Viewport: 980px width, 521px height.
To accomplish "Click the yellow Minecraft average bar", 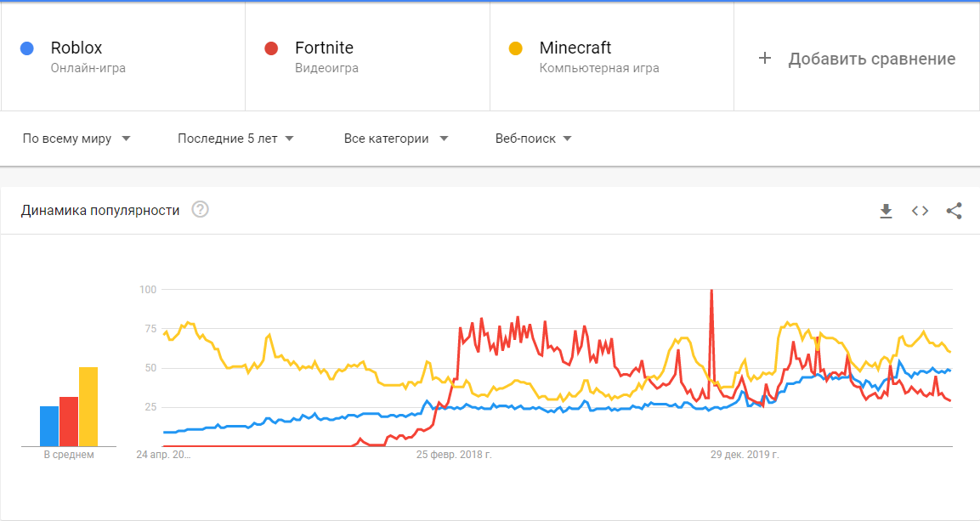I will click(x=88, y=407).
